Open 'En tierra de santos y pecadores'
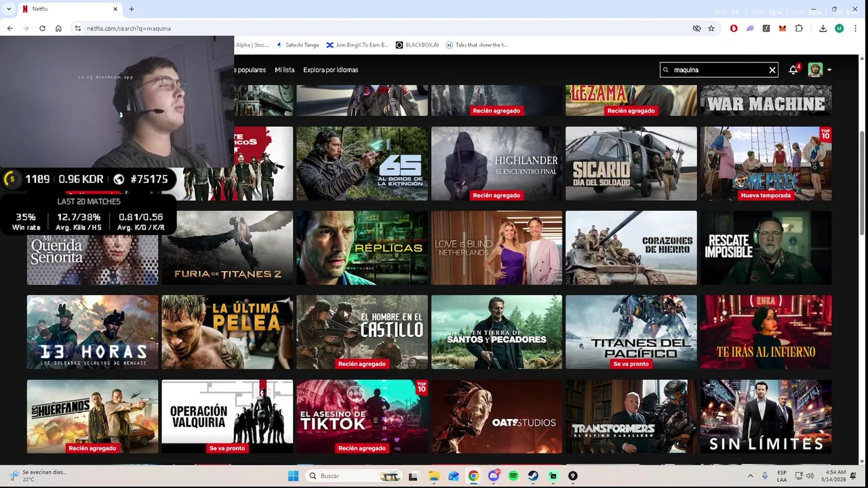 (496, 332)
